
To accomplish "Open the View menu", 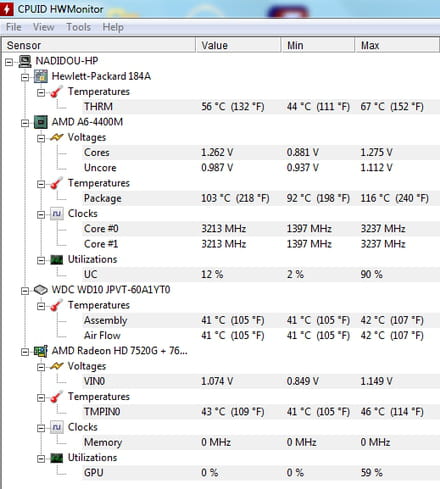I will pyautogui.click(x=44, y=27).
